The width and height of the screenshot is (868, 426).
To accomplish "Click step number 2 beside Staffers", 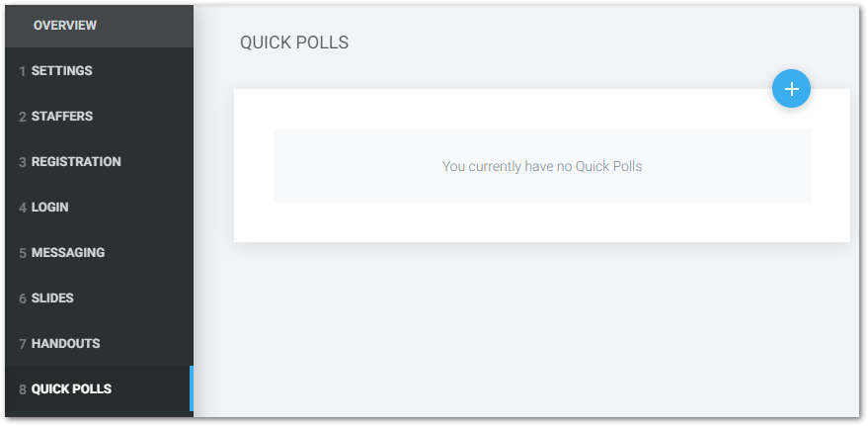I will click(22, 117).
